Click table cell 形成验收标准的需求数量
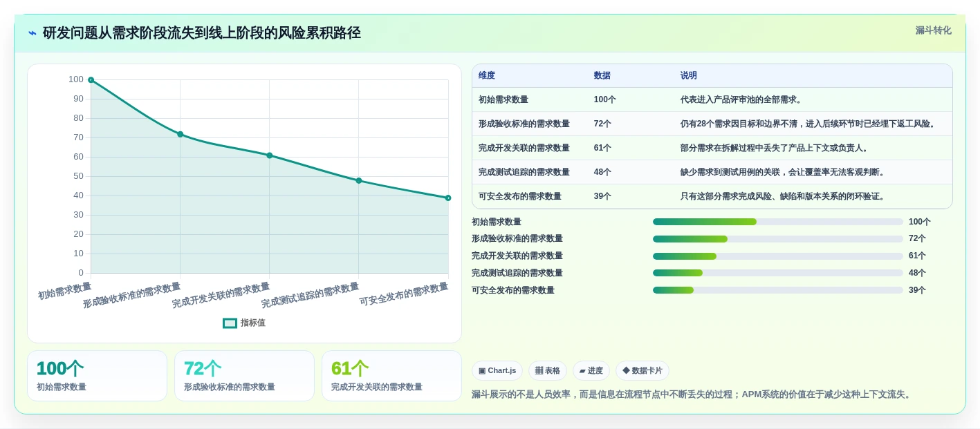Screen dimensions: 980x429 click(x=524, y=124)
